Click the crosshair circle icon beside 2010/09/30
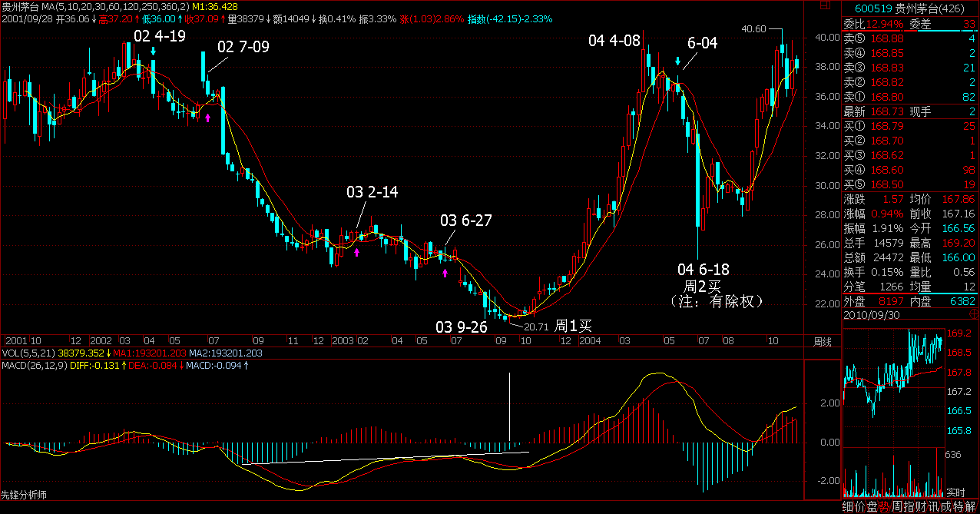 click(x=972, y=315)
